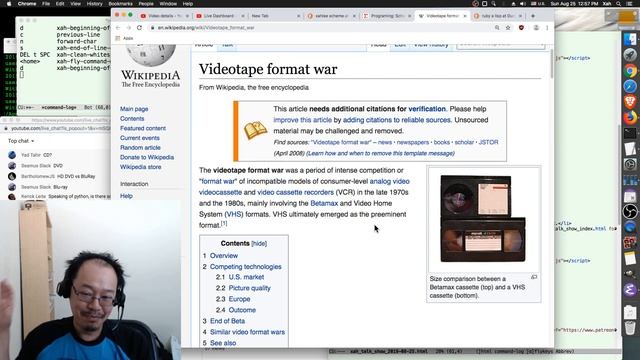Screen dimensions: 640x360
Task: Enlarge the cassette image via the caption icon
Action: click(534, 277)
